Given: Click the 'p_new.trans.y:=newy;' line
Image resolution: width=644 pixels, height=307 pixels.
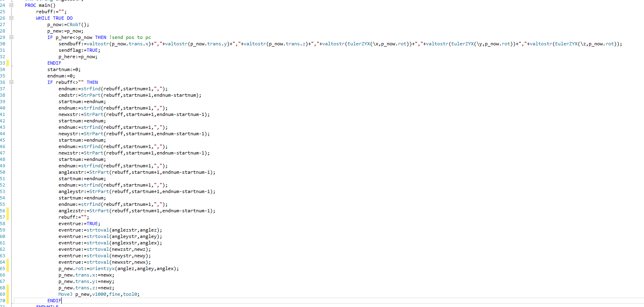Looking at the screenshot, I should click(87, 281).
